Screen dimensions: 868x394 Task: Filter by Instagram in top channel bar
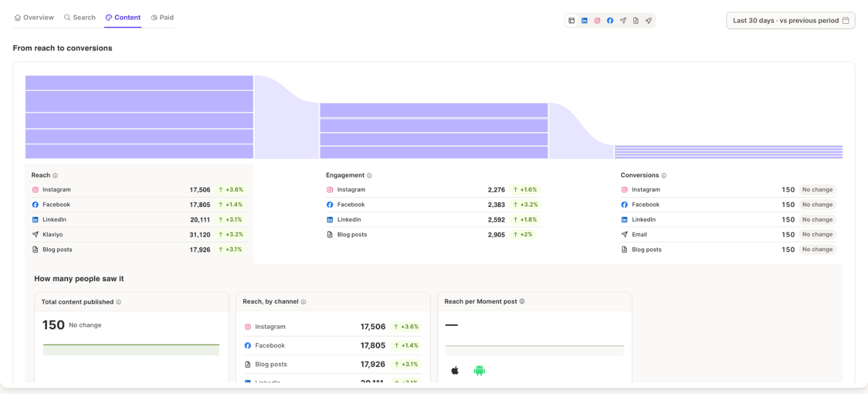click(597, 20)
